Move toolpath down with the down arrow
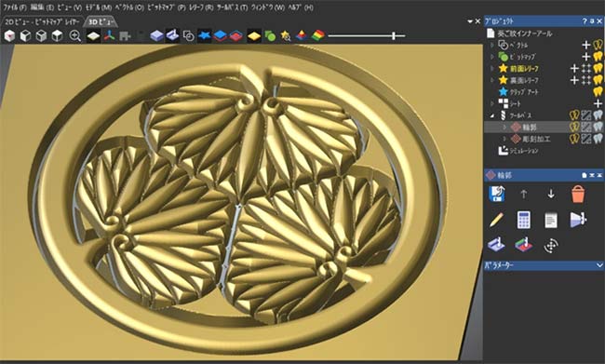Screen dimensions: 605x364 click(551, 194)
